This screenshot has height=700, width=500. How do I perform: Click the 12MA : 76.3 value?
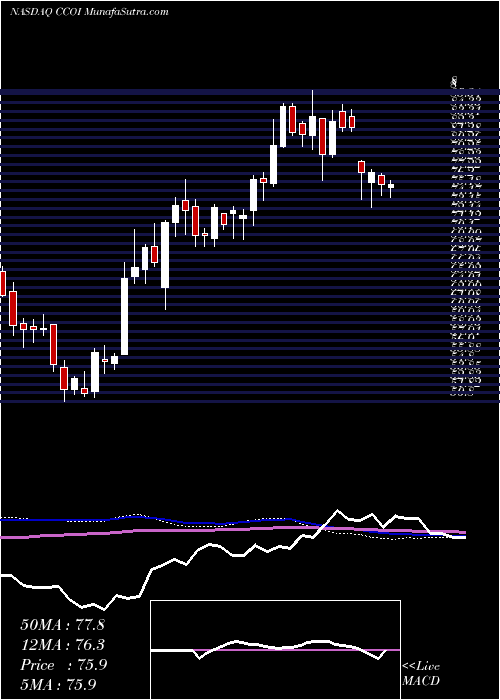[62, 645]
